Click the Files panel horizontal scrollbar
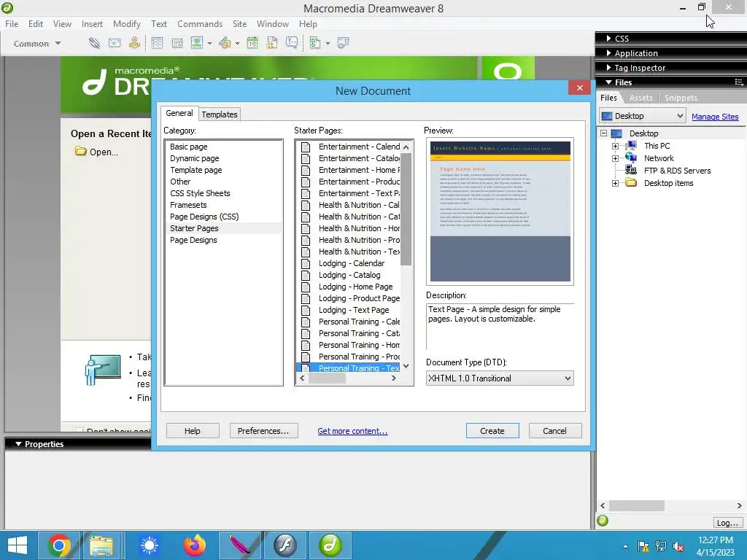Screen dimensions: 747x560 [671, 505]
